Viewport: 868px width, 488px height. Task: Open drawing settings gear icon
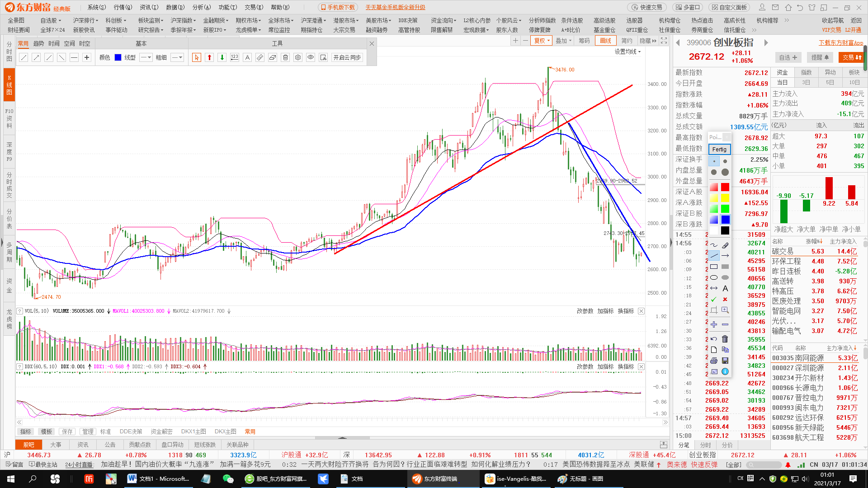(x=298, y=57)
